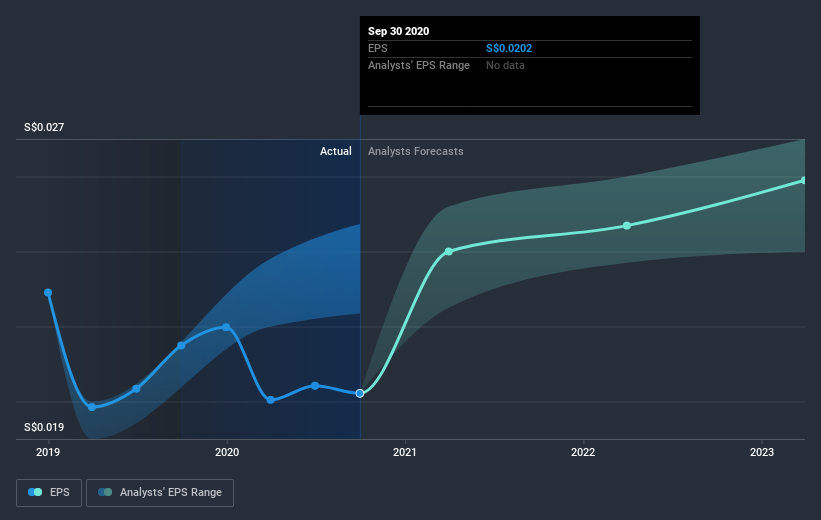Select the forecast data point after 2022
821x520 pixels.
click(x=627, y=226)
